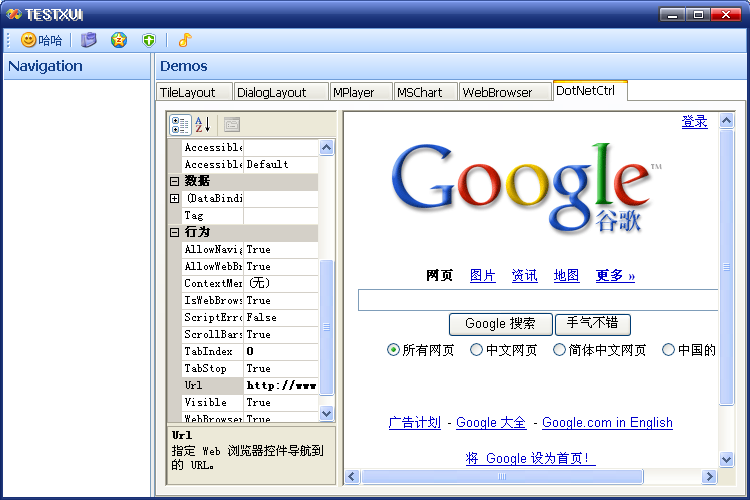
Task: Click the smiley face 哈哈 toolbar button
Action: coord(42,40)
